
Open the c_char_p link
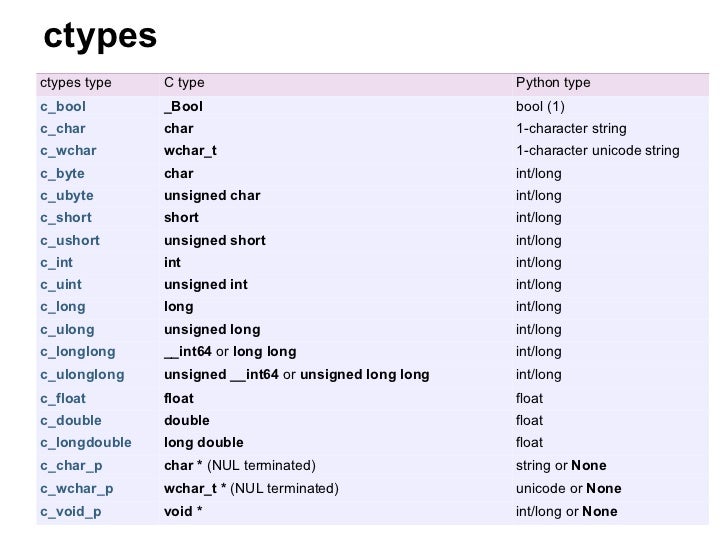pos(71,466)
